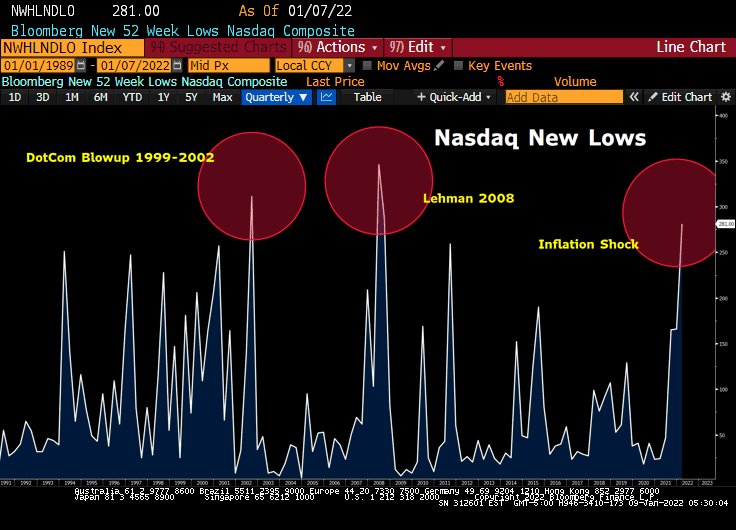Enable the Mov Avgs checkbox
Image resolution: width=736 pixels, height=530 pixels.
367,65
